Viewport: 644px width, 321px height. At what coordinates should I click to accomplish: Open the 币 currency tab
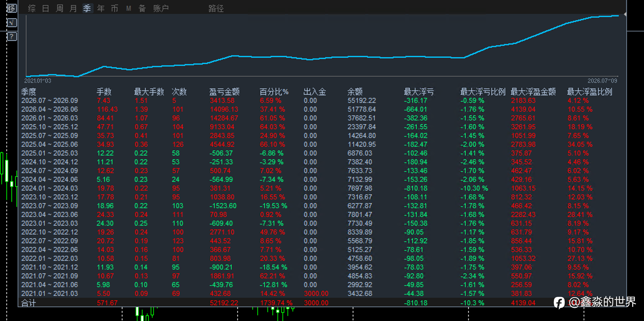click(x=115, y=8)
